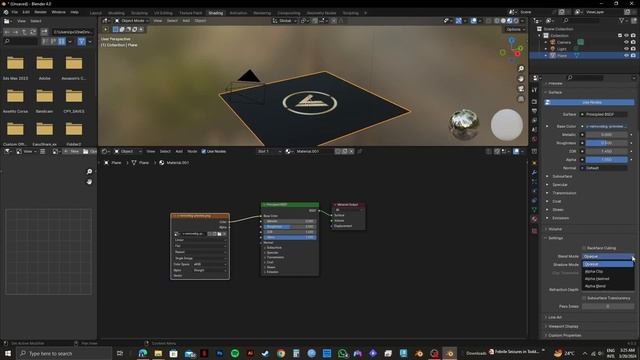Click the Chrome icon in taskbar
This screenshot has height=360, width=640.
tap(281, 353)
